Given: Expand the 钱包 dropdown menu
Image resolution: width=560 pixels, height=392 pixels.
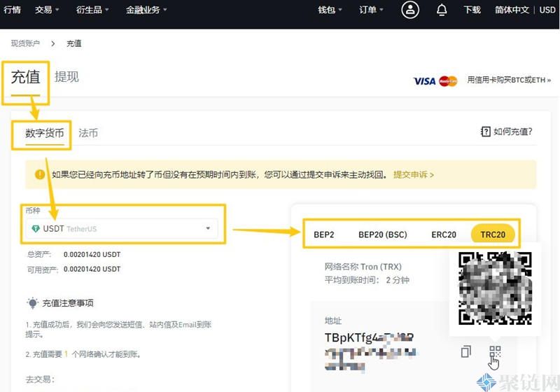Looking at the screenshot, I should tap(330, 10).
